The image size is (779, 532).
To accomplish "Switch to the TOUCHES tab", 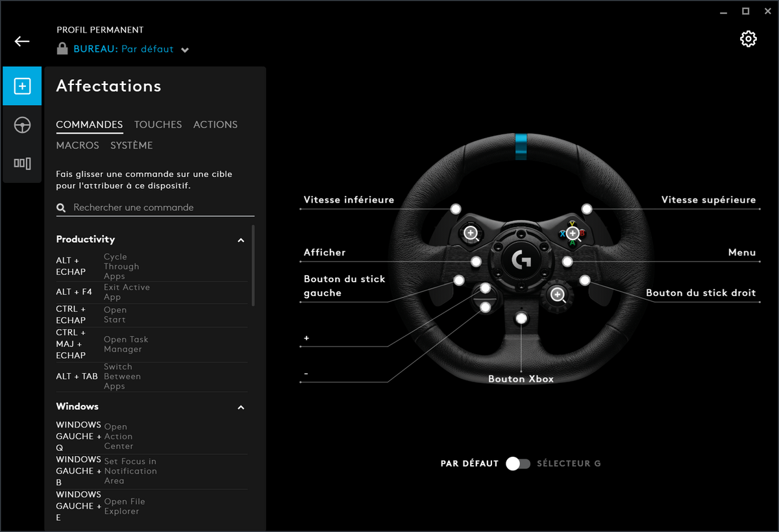I will pyautogui.click(x=158, y=125).
